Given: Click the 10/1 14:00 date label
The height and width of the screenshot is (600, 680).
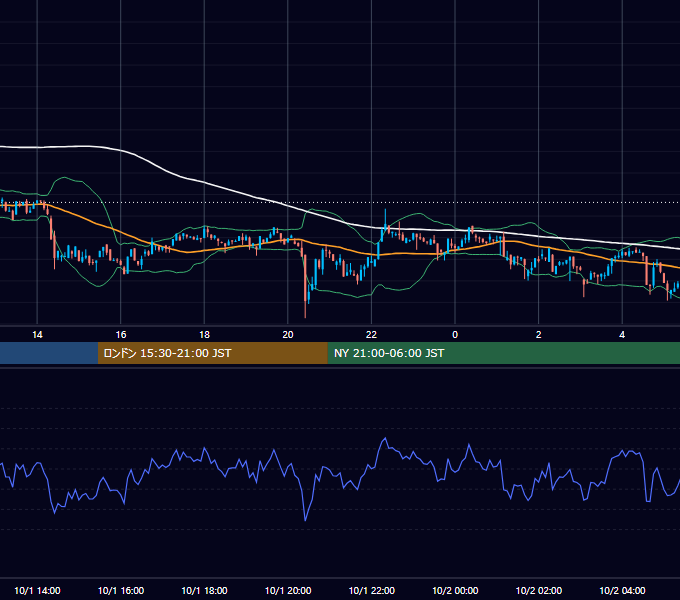Looking at the screenshot, I should [37, 590].
